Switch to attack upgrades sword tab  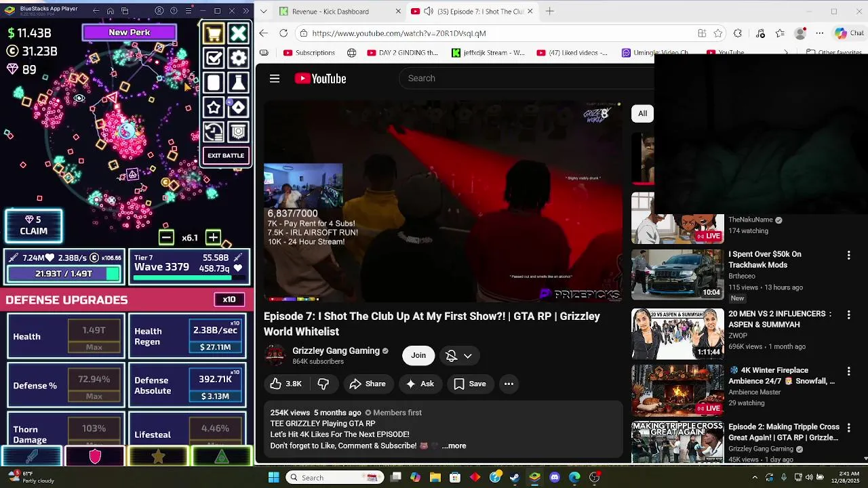pyautogui.click(x=31, y=457)
